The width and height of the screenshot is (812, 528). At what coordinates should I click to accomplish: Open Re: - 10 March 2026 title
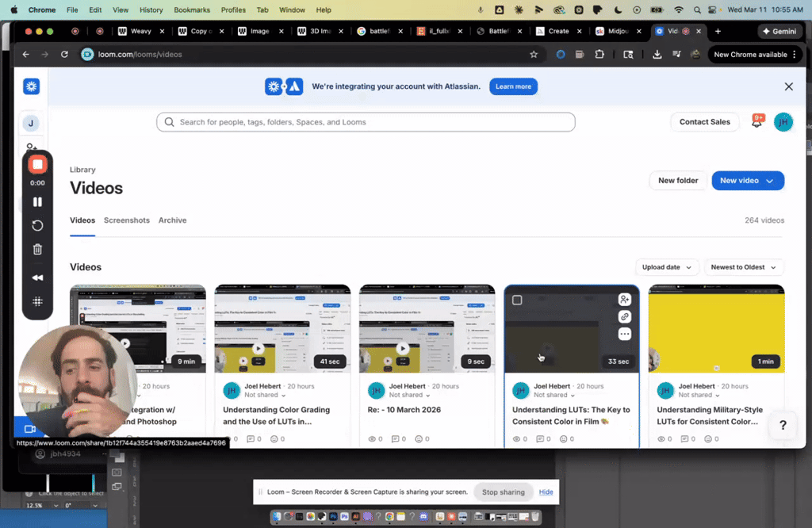point(404,410)
